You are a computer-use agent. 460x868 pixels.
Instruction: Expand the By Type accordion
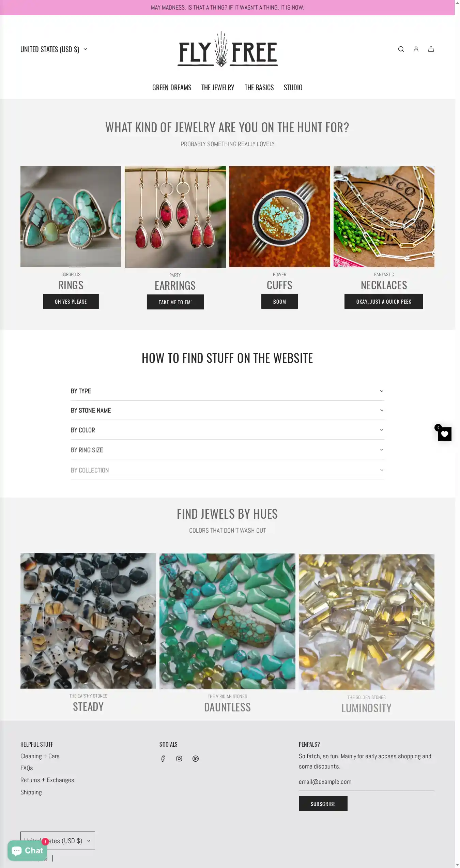pyautogui.click(x=227, y=391)
